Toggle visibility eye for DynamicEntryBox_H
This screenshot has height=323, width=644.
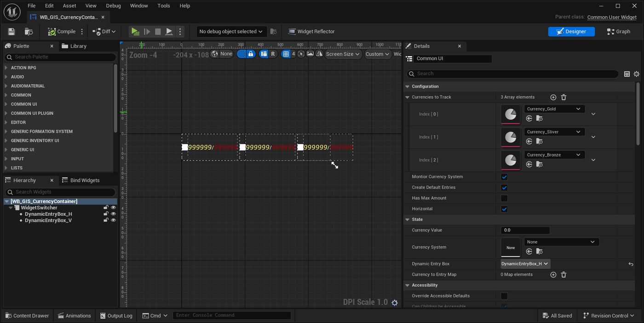click(113, 214)
